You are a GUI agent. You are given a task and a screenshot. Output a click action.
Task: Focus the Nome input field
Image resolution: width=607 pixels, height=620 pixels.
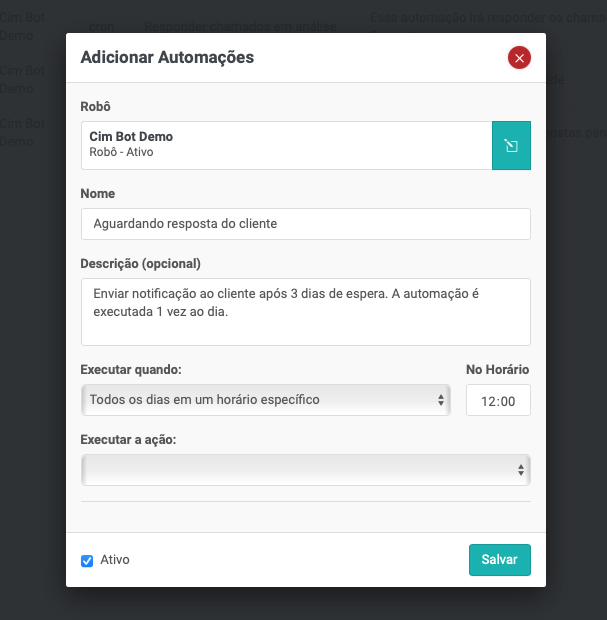pyautogui.click(x=305, y=224)
